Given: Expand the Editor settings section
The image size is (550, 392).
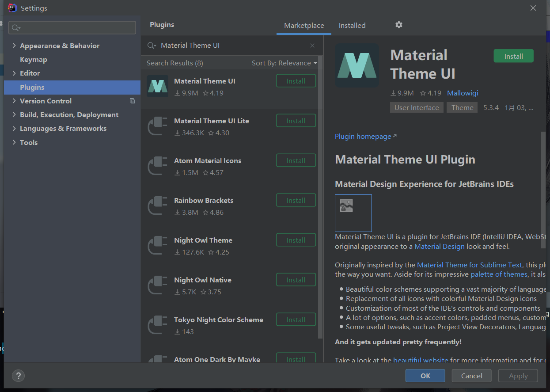Looking at the screenshot, I should (x=15, y=73).
